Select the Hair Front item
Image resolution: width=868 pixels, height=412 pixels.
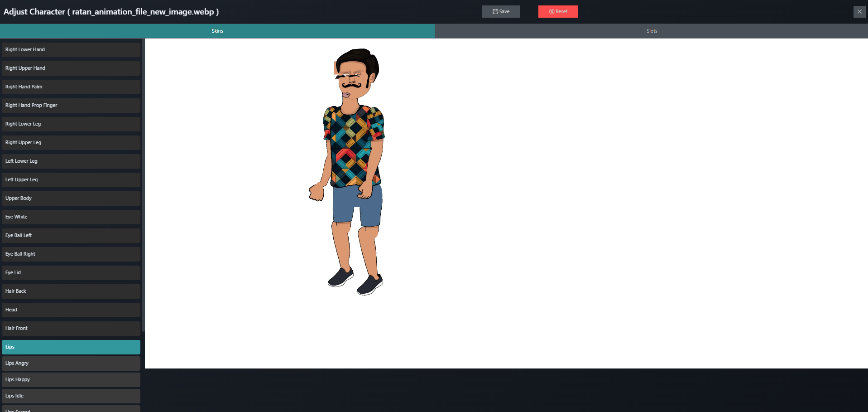[71, 329]
